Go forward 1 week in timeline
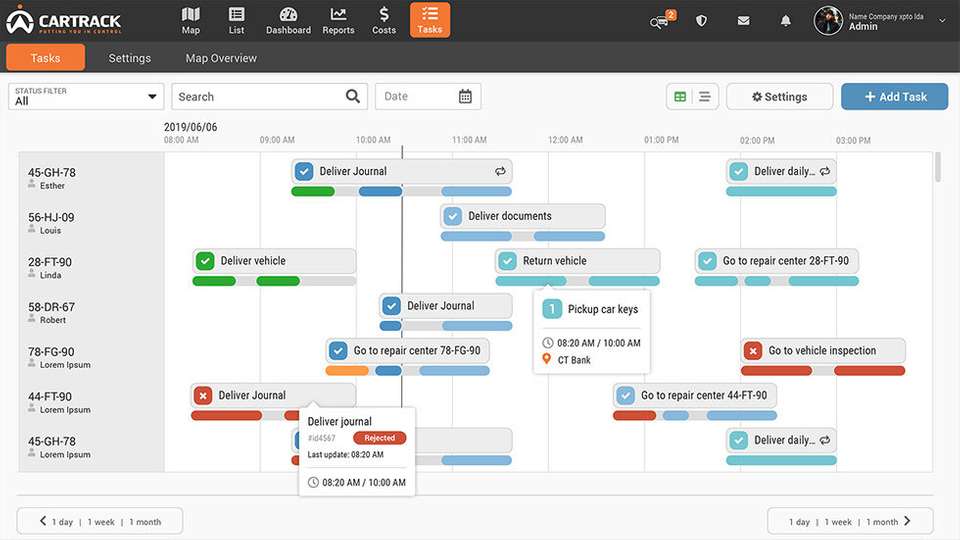 [837, 521]
